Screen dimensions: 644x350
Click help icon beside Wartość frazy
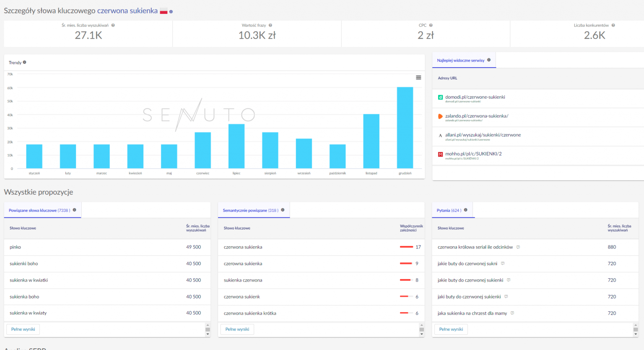(x=270, y=25)
